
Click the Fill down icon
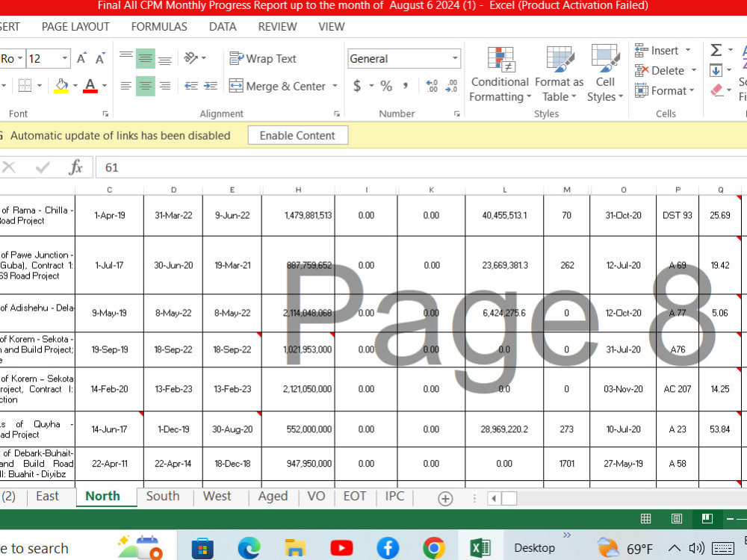pos(716,70)
